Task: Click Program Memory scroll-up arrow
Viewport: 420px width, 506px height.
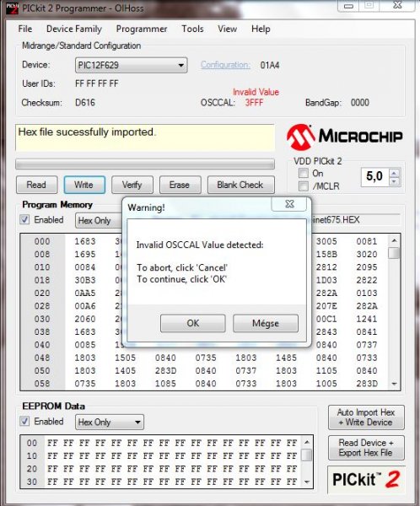Action: 394,240
